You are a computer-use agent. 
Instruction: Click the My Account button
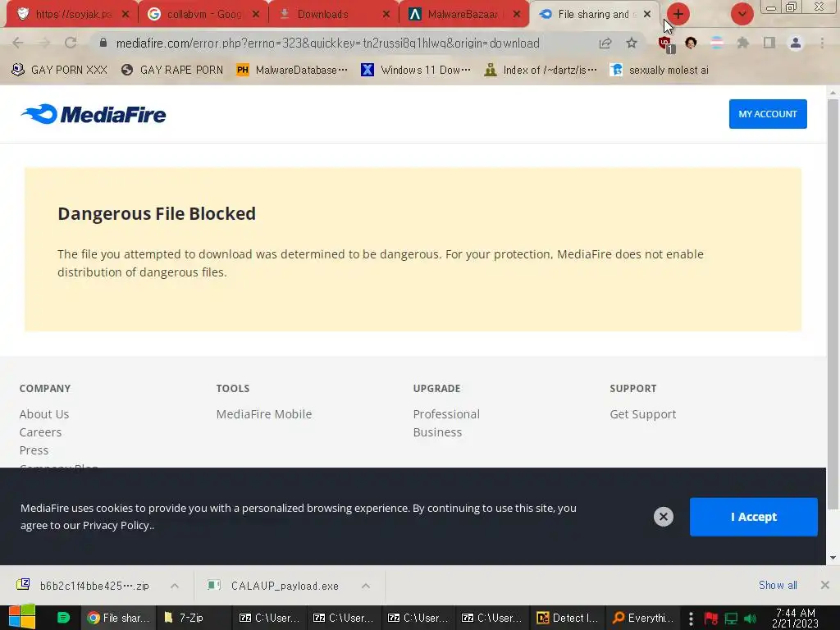[x=768, y=113]
